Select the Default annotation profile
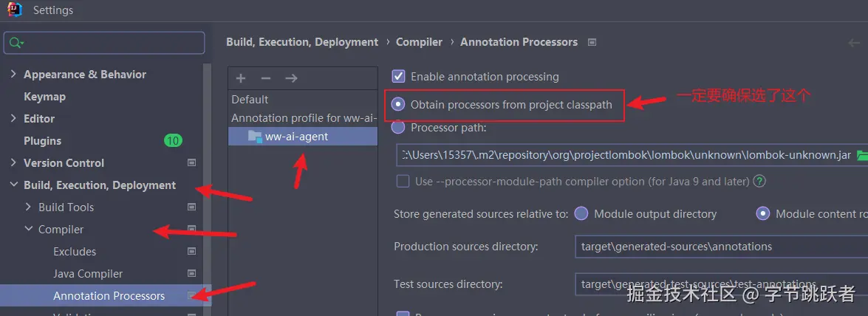The width and height of the screenshot is (868, 316). point(250,100)
